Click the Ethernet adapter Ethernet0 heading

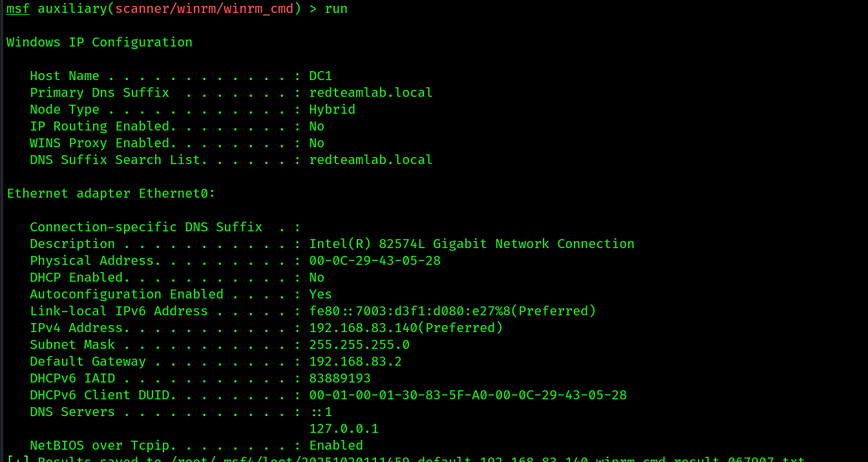point(111,194)
